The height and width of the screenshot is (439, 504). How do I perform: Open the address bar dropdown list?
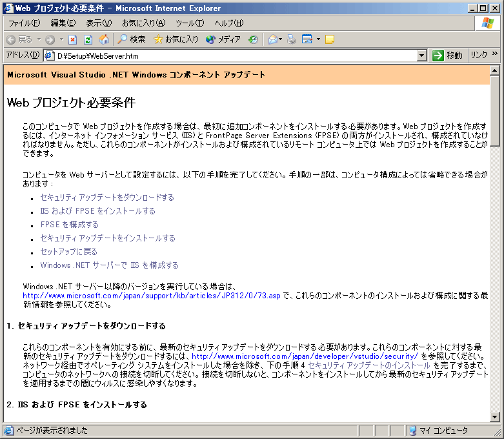coord(422,56)
